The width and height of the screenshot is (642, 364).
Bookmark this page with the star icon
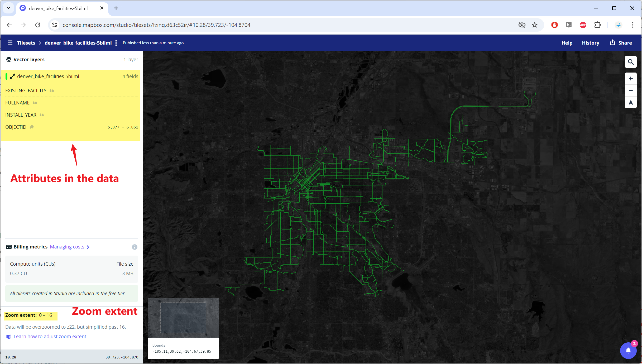click(535, 25)
